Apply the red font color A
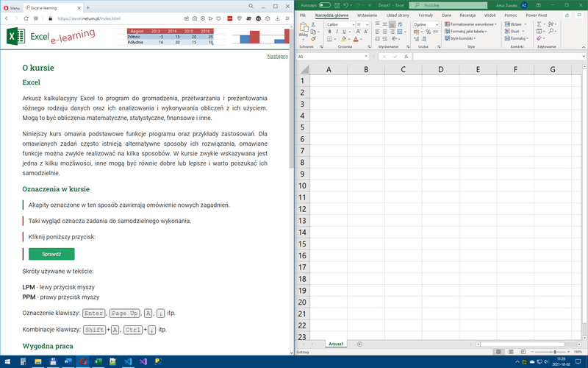The image size is (588, 368). click(x=356, y=39)
